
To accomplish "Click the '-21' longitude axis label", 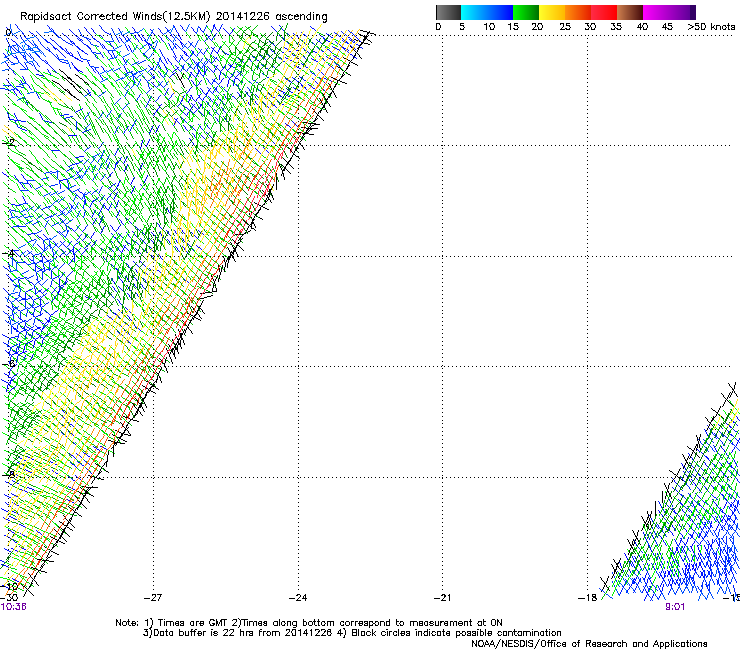I will (442, 598).
